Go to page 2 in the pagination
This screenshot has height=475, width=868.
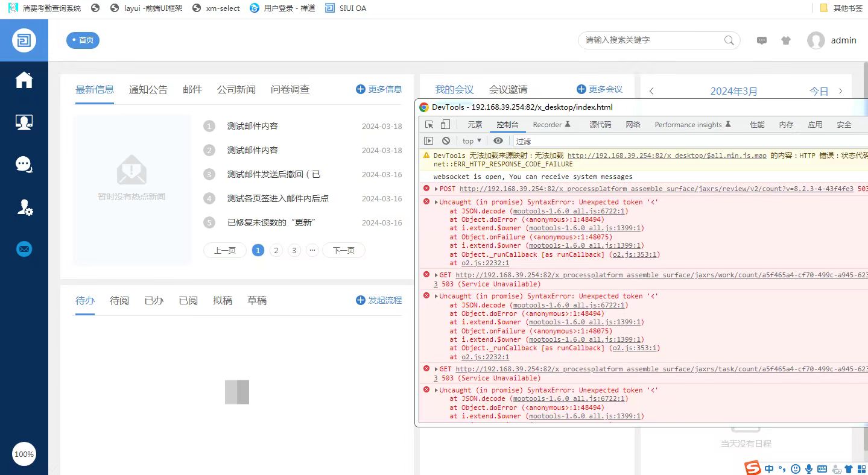276,251
